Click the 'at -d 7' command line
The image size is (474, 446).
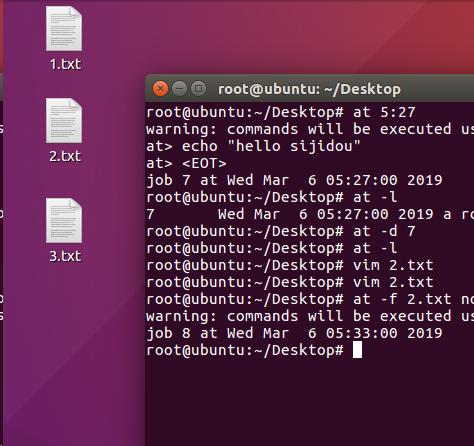coord(281,231)
